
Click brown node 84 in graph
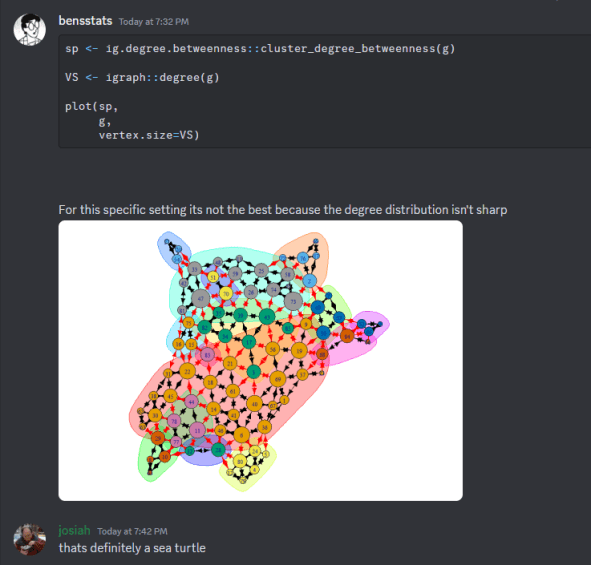click(x=347, y=336)
